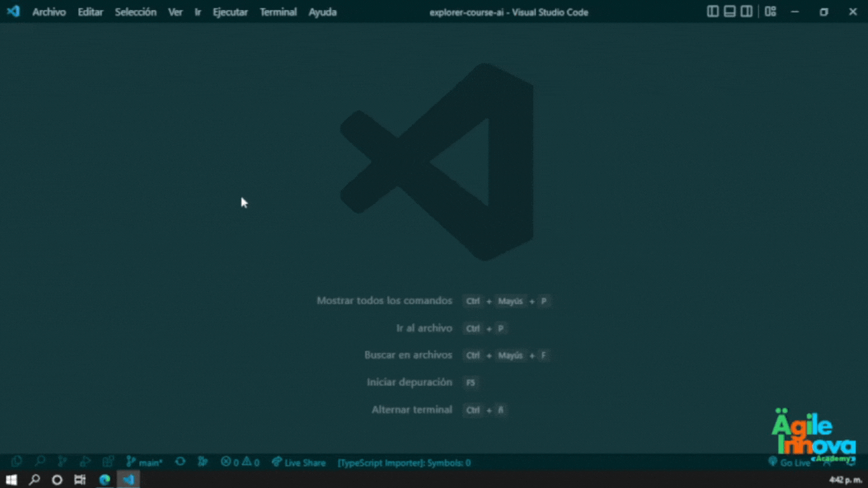Open Explorer from status bar files icon
This screenshot has width=868, height=488.
(17, 462)
